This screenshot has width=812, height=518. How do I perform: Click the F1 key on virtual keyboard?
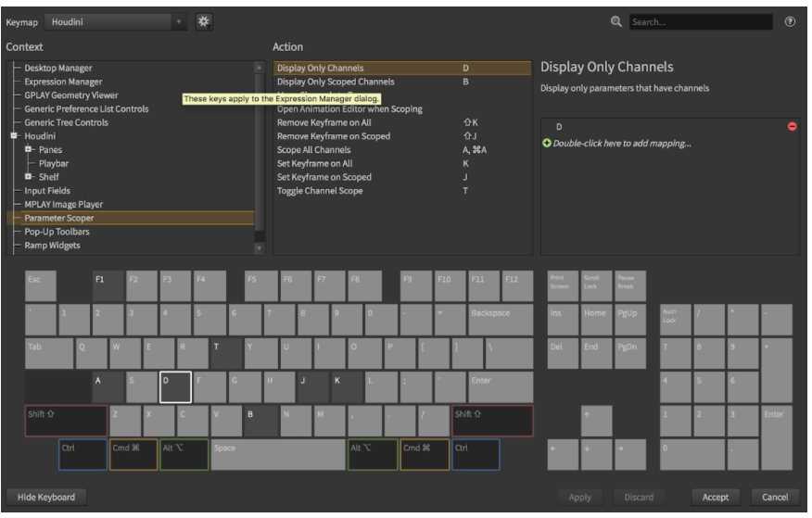108,285
